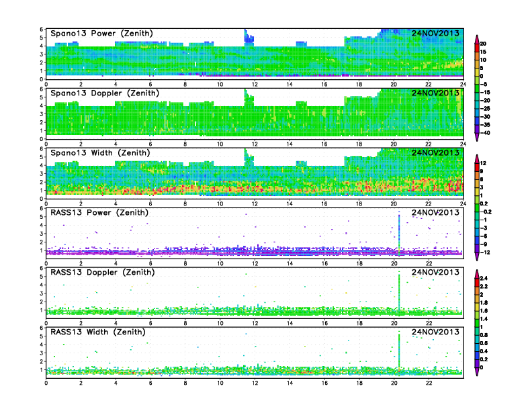
Task: Click the 'Spano13 Doppler (Zenith)' panel title
Action: [105, 93]
